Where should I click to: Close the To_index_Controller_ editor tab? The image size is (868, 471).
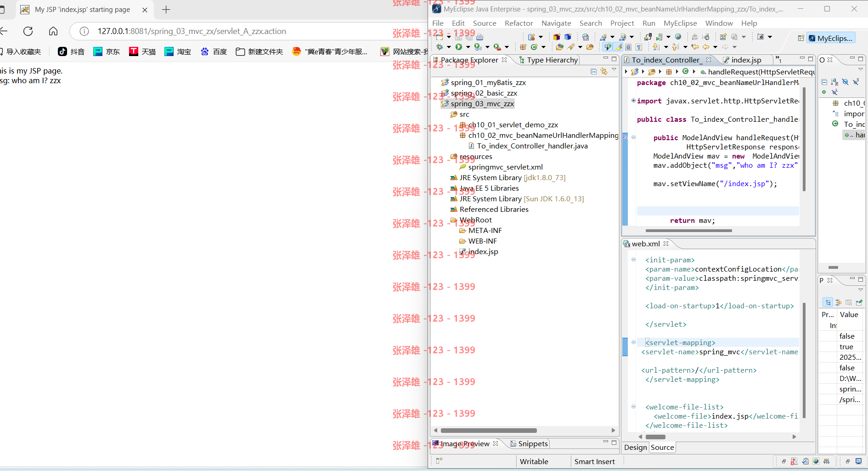point(709,59)
